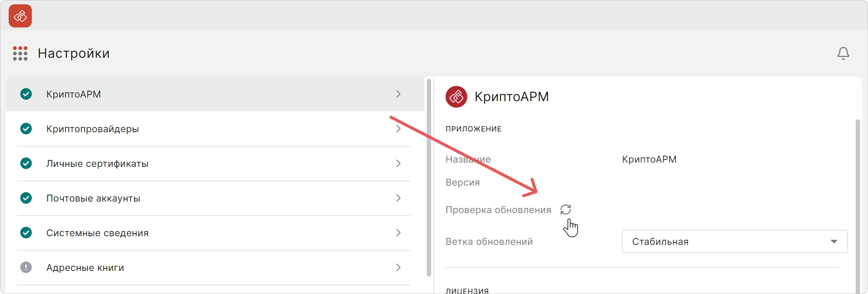The width and height of the screenshot is (868, 294).
Task: Click green check icon for Личные сертификаты
Action: click(26, 163)
